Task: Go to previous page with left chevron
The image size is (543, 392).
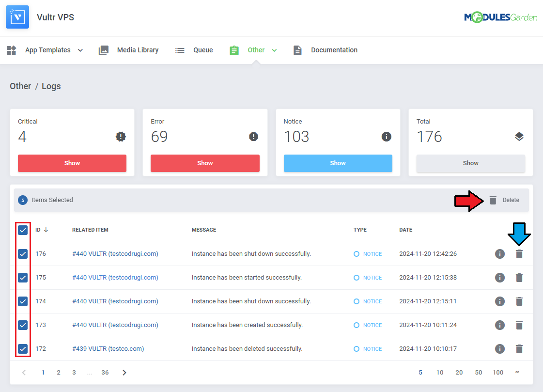Action: (24, 373)
